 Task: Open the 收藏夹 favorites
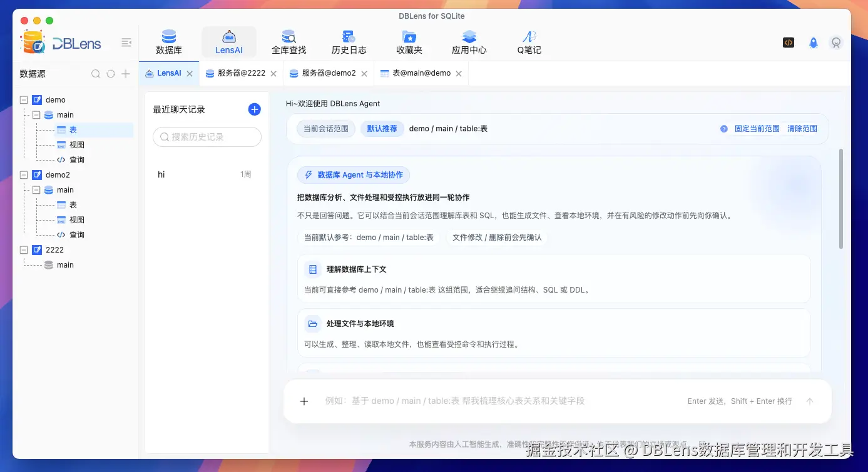(x=409, y=42)
